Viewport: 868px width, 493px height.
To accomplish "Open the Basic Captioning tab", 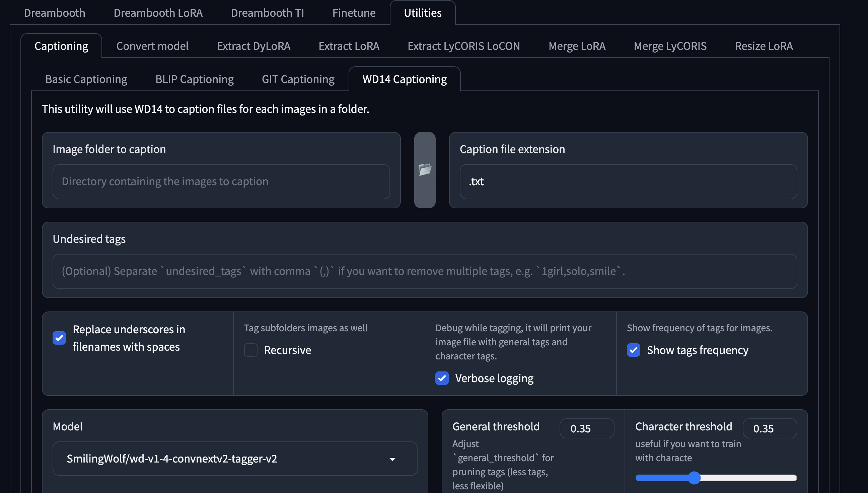I will tap(86, 79).
